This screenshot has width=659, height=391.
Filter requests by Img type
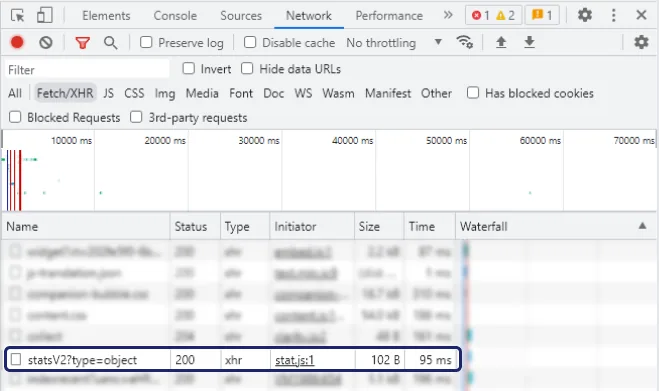coord(165,93)
